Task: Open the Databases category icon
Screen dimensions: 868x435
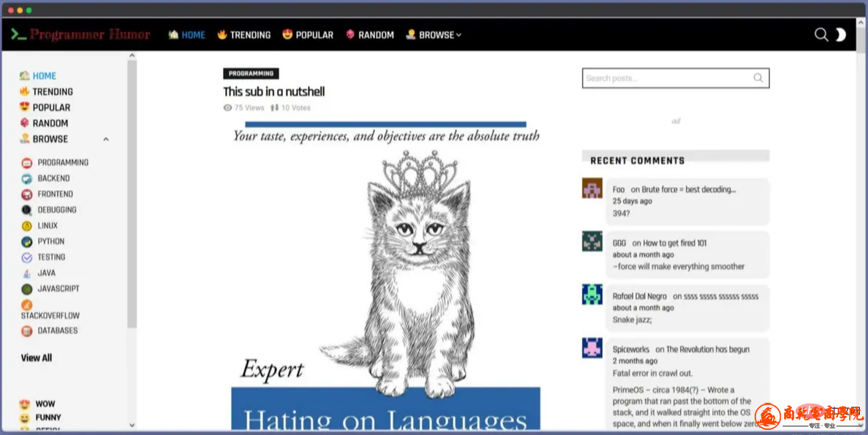Action: pyautogui.click(x=27, y=331)
